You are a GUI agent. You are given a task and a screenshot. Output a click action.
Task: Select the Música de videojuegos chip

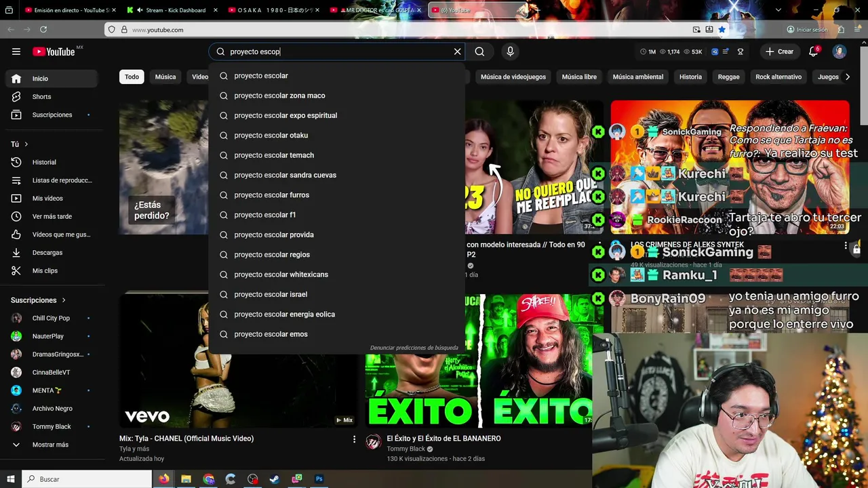point(513,77)
